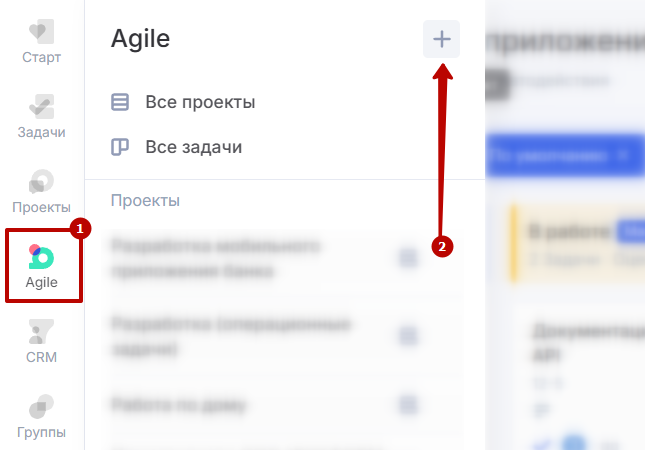Click the Agile panel title

(x=140, y=39)
